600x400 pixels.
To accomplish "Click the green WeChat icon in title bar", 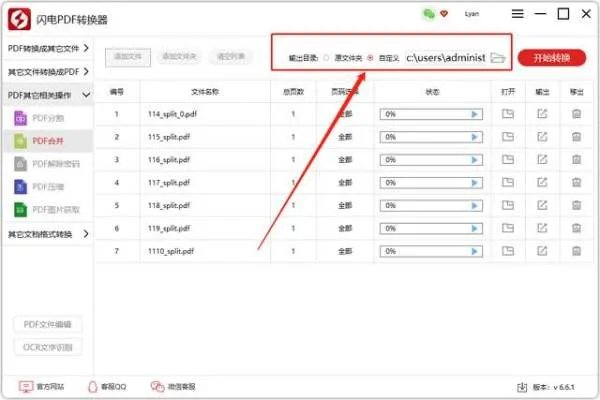I will (x=429, y=14).
